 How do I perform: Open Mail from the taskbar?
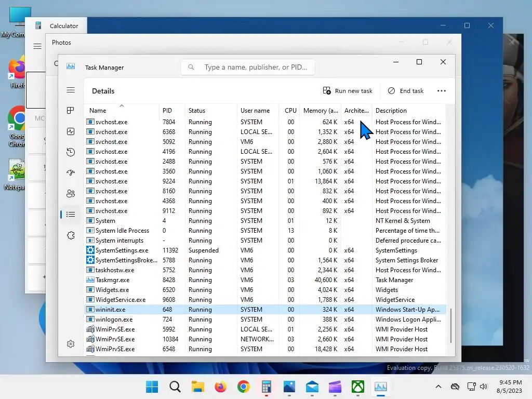pos(312,387)
